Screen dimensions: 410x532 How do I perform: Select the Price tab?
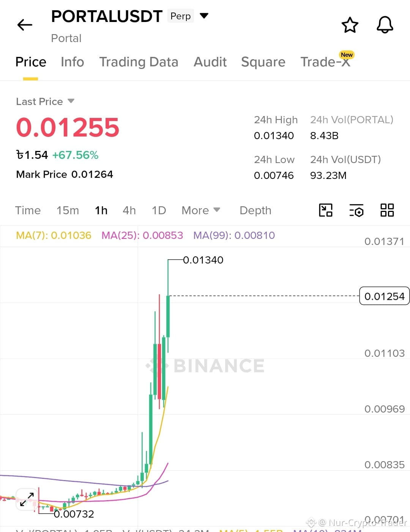[31, 62]
